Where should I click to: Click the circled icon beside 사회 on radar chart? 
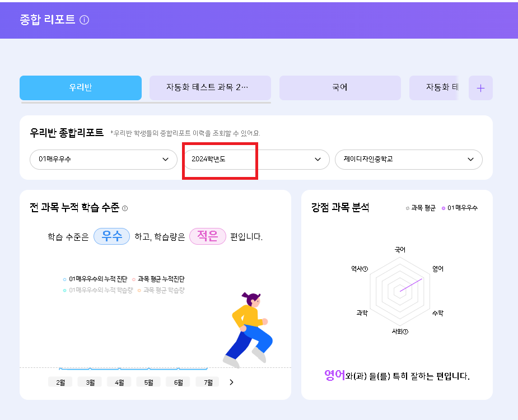click(405, 332)
